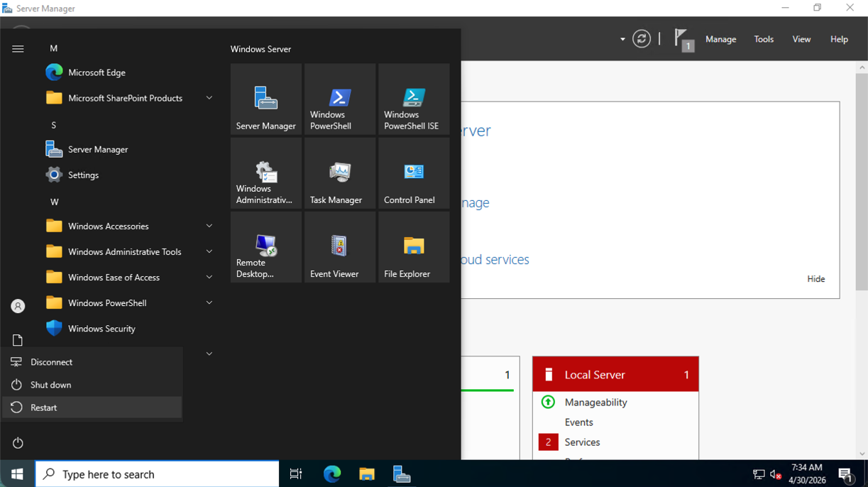Open the network icon in system tray
The image size is (868, 487).
[x=759, y=474]
